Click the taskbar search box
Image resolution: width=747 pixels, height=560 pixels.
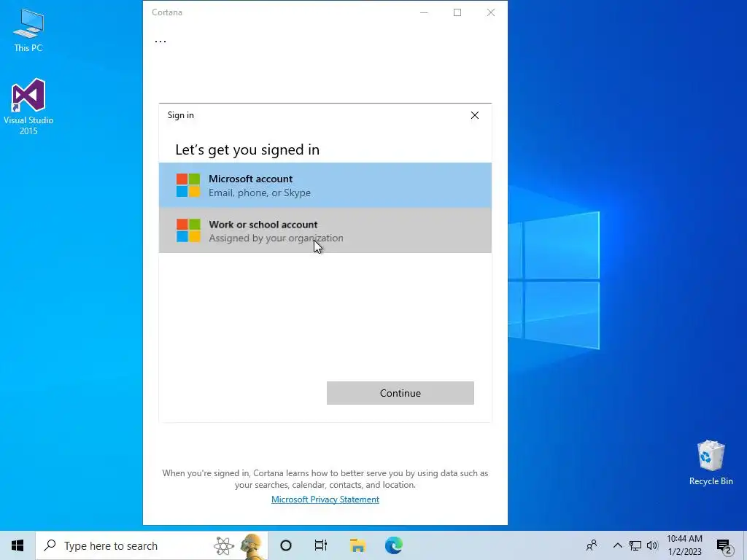(152, 545)
